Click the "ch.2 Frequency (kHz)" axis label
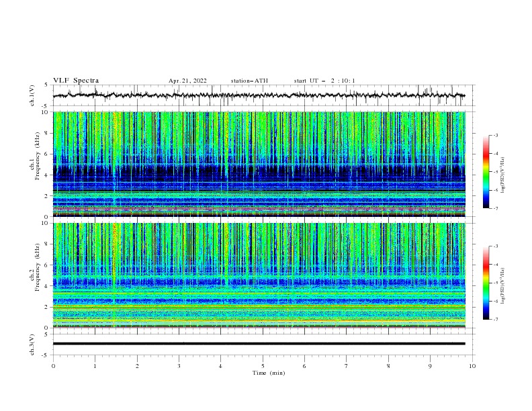The height and width of the screenshot is (411, 532). click(35, 267)
